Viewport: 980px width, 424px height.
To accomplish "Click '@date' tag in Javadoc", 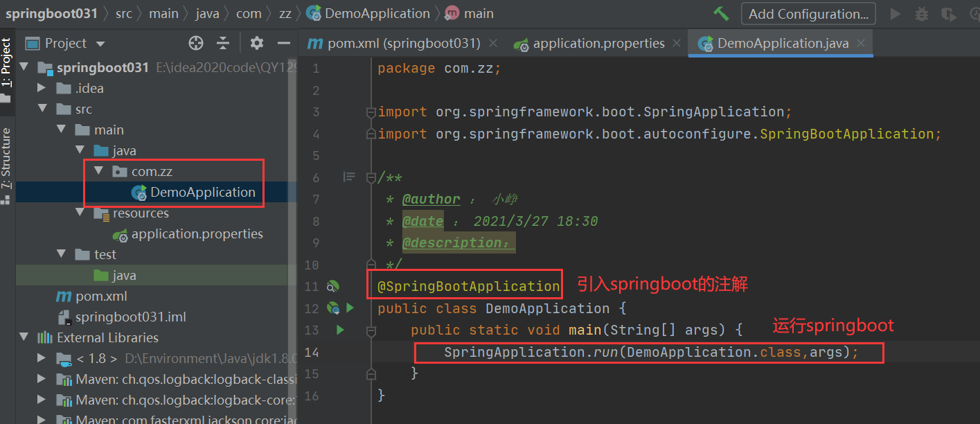I will pos(422,222).
